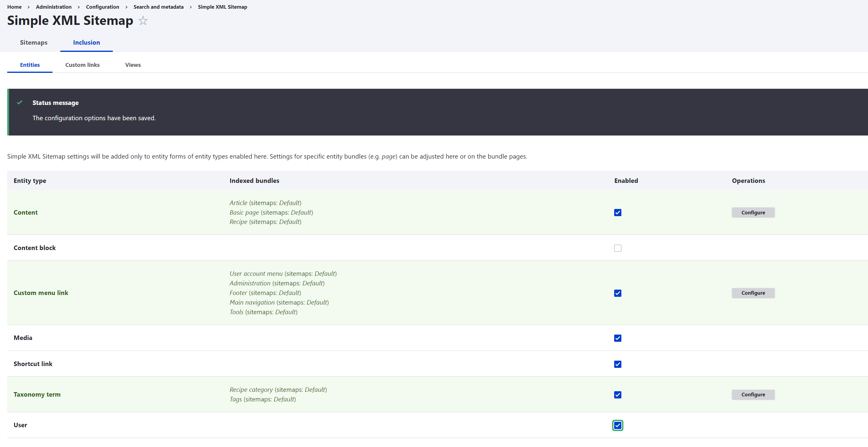This screenshot has height=447, width=868.
Task: Go to Home breadcrumb link
Action: point(14,7)
